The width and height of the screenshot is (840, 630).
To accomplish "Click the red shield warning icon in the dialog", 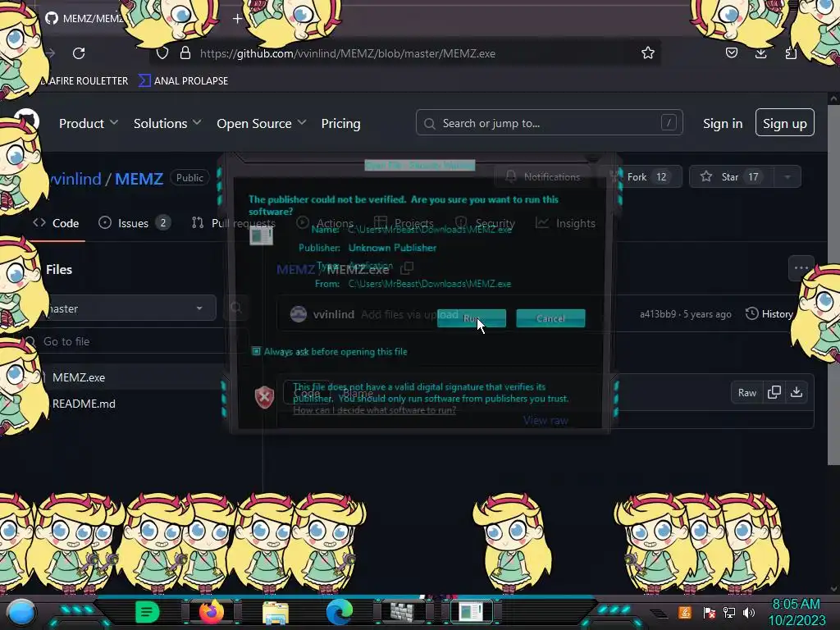I will [264, 397].
